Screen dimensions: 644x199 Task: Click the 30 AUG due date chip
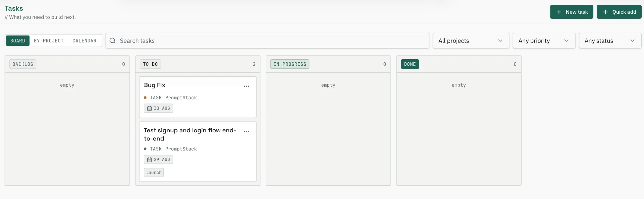point(159,108)
